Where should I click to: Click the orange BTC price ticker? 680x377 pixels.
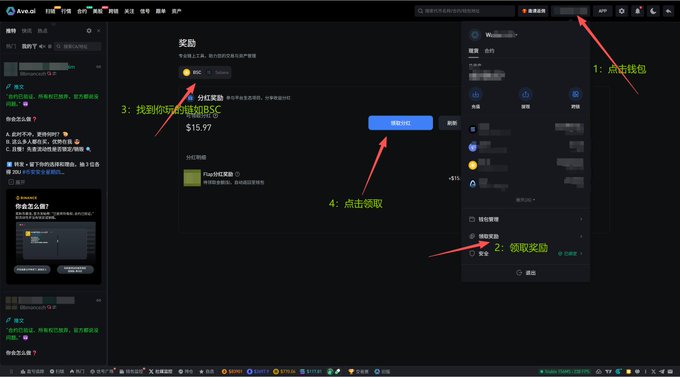point(232,372)
